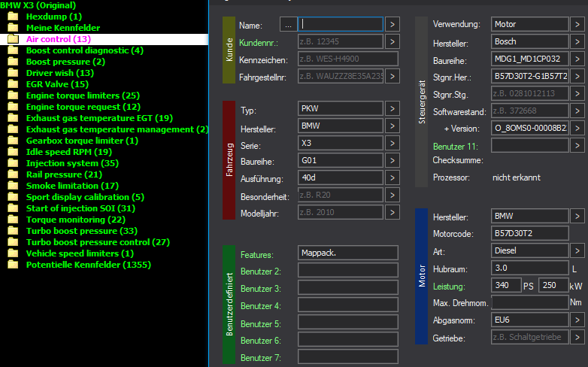Click the Max. Drehmom. input field
The width and height of the screenshot is (588, 367).
click(x=530, y=302)
